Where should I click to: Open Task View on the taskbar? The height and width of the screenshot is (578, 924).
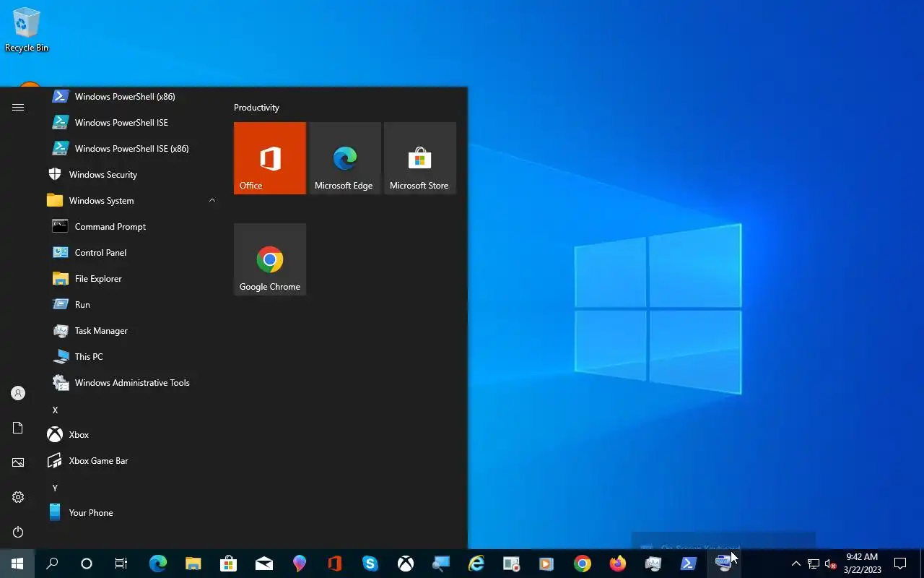[121, 564]
